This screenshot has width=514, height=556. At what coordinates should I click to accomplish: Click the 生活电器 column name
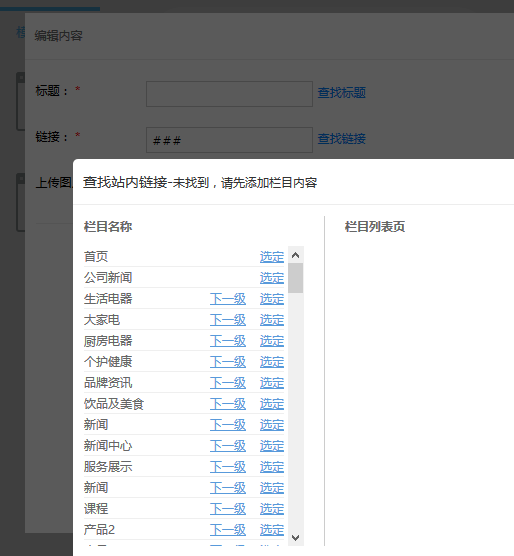pos(108,299)
